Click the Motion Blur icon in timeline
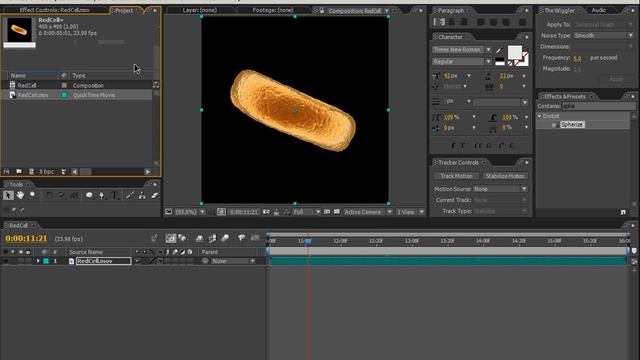Screen dimensions: 640x360 click(x=225, y=238)
